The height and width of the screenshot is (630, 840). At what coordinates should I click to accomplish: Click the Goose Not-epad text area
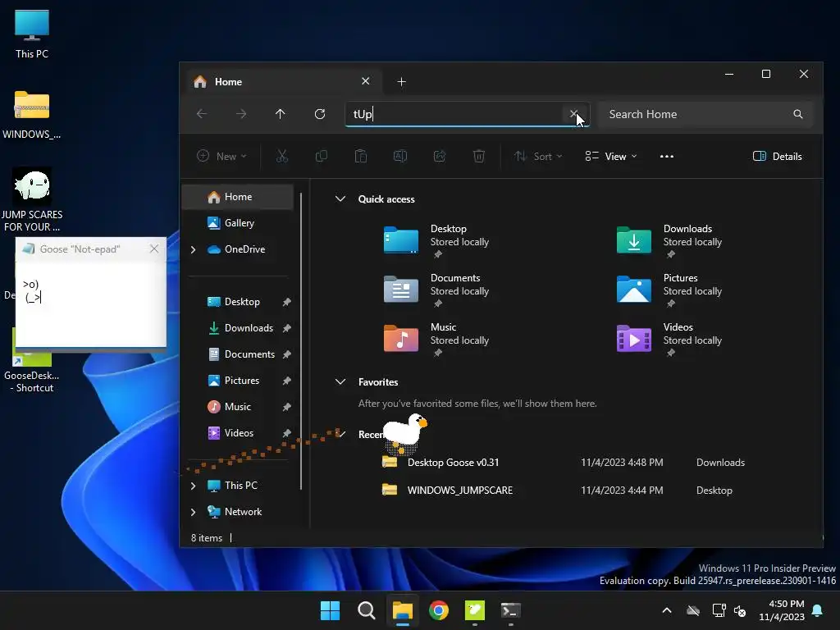point(90,304)
